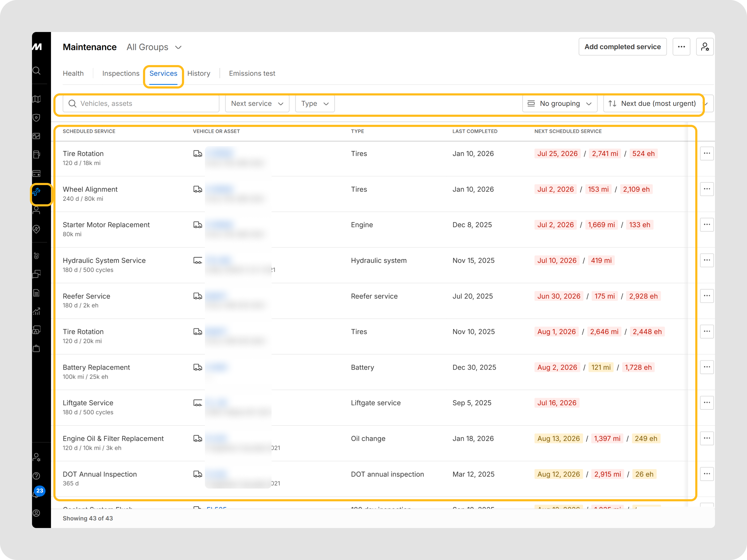Click Add completed service button
The height and width of the screenshot is (560, 747).
pyautogui.click(x=622, y=47)
